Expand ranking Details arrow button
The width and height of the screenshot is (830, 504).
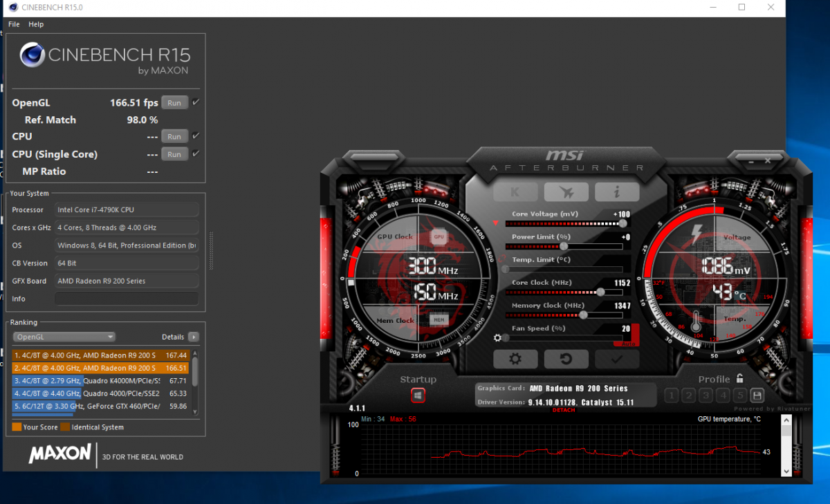(194, 337)
